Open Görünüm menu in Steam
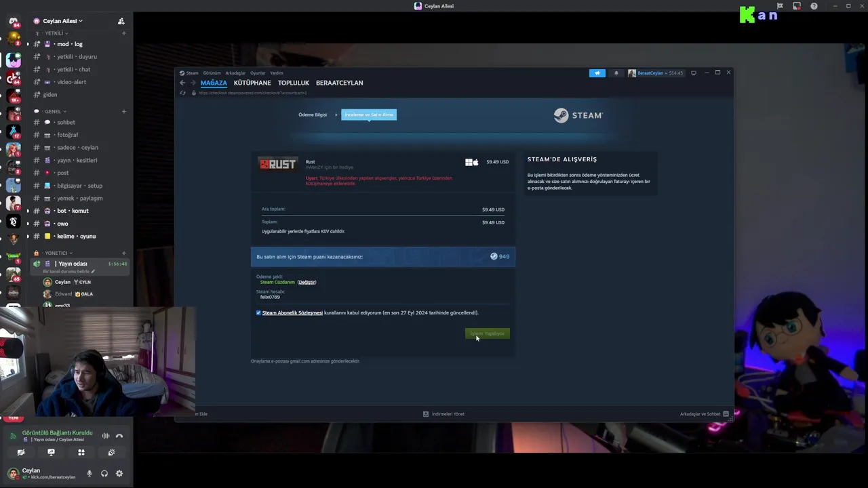Viewport: 868px width, 488px height. pos(212,73)
